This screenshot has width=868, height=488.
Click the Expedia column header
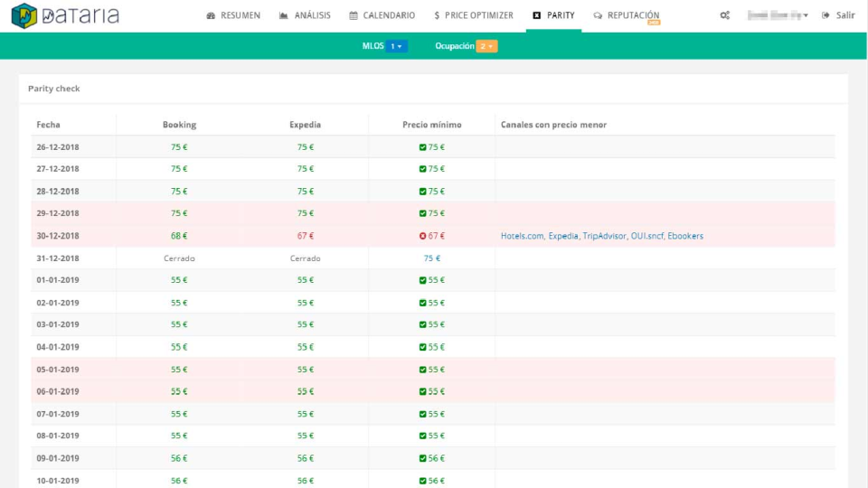point(305,125)
